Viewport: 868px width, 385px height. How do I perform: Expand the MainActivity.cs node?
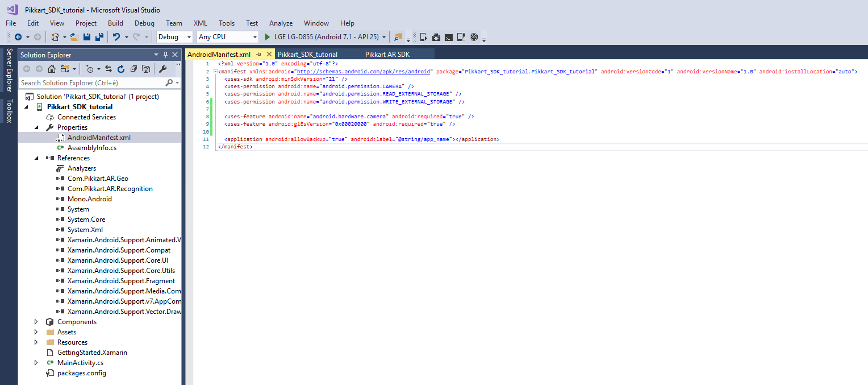(36, 363)
